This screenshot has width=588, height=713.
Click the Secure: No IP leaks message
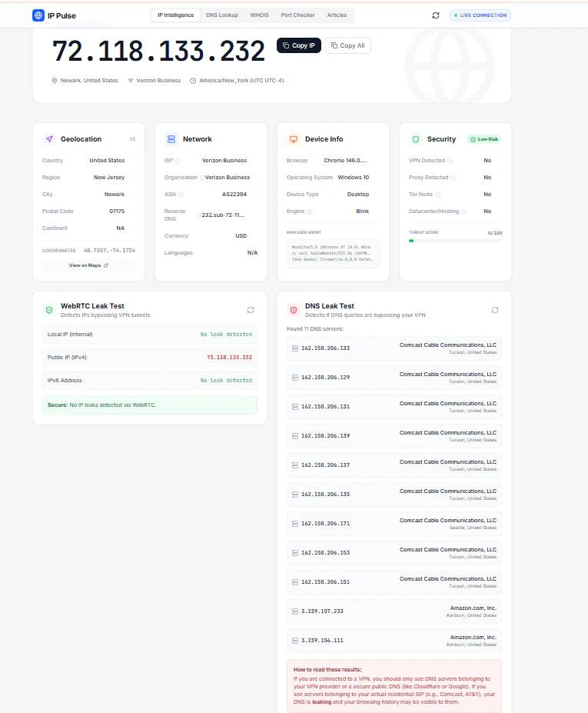point(150,405)
